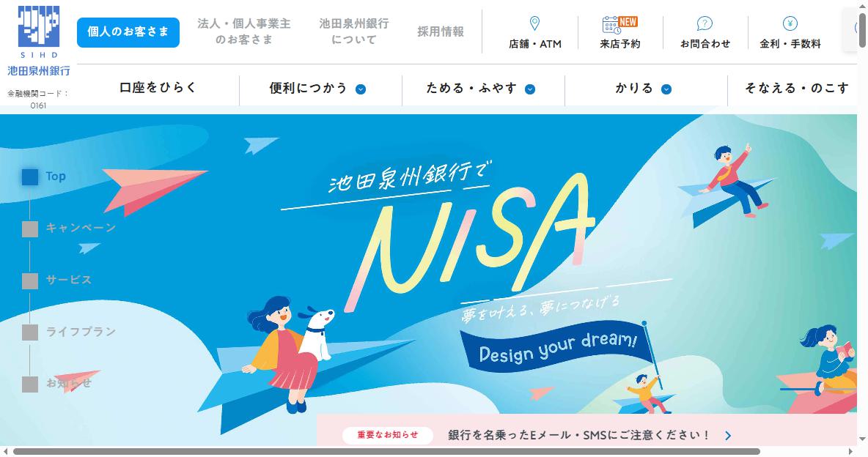This screenshot has height=457, width=868.
Task: Open the 採用情報 link
Action: (x=441, y=31)
